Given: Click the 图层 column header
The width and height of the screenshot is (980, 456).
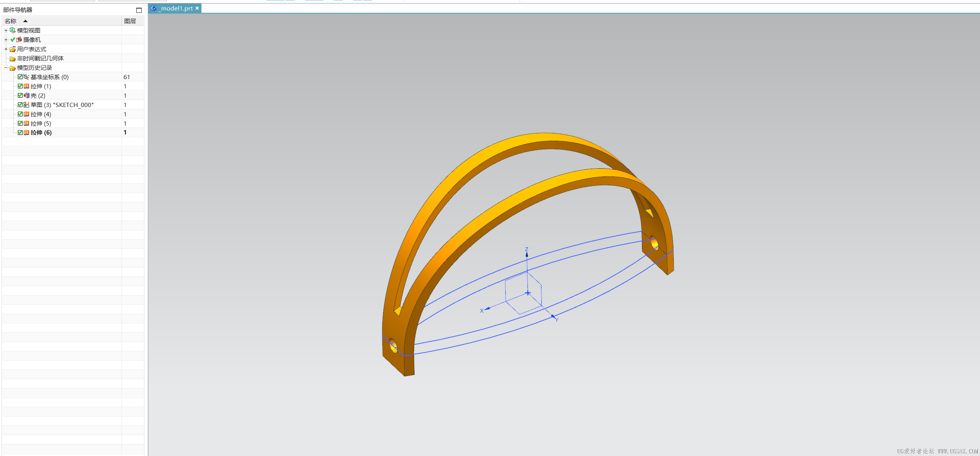Looking at the screenshot, I should point(130,21).
